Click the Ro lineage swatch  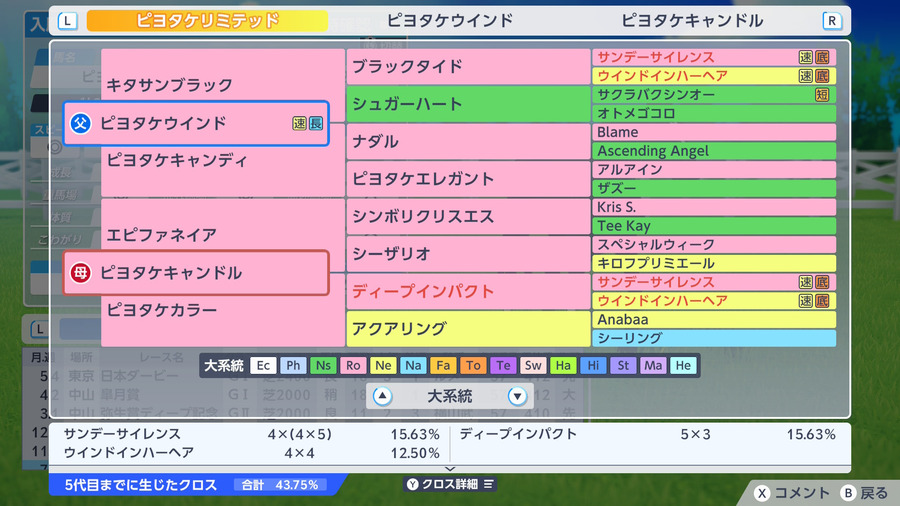(x=354, y=365)
